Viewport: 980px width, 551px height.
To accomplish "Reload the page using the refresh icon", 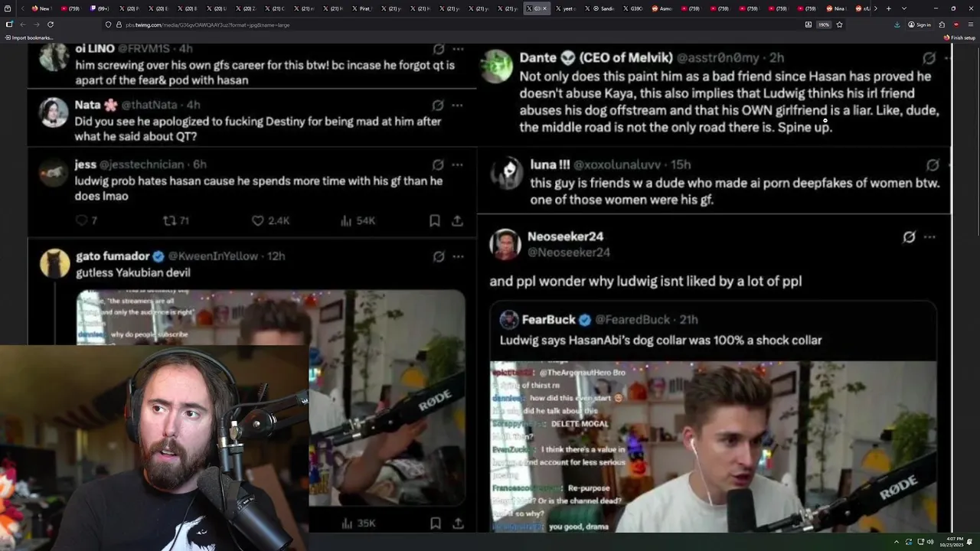I will pos(51,24).
